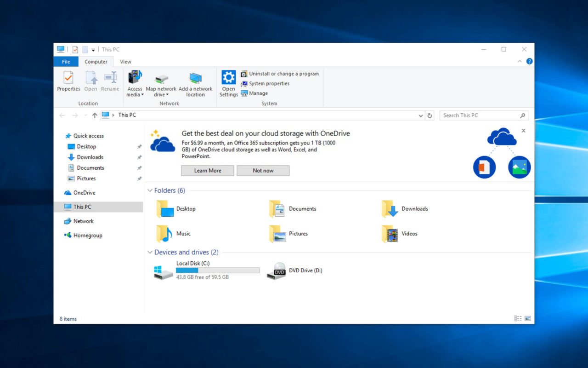This screenshot has height=368, width=588.
Task: Open the Customize Quick Access Toolbar dropdown
Action: click(x=93, y=50)
